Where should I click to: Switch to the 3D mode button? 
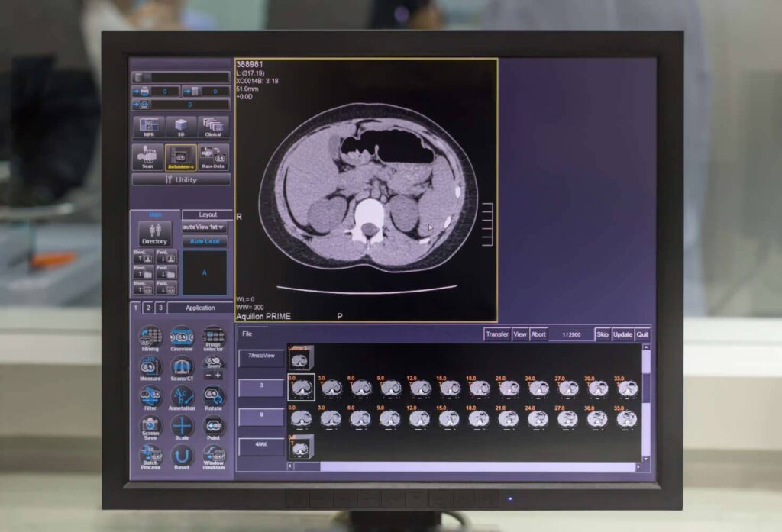(181, 127)
